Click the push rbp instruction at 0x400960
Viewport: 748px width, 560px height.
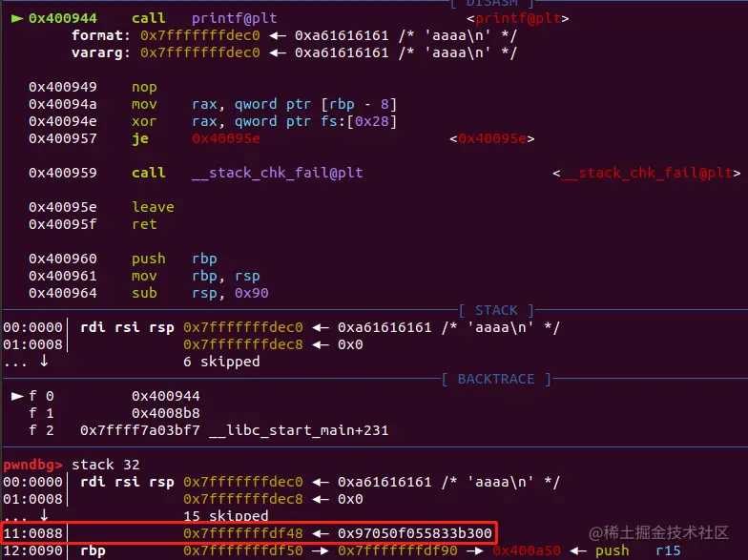pos(174,259)
